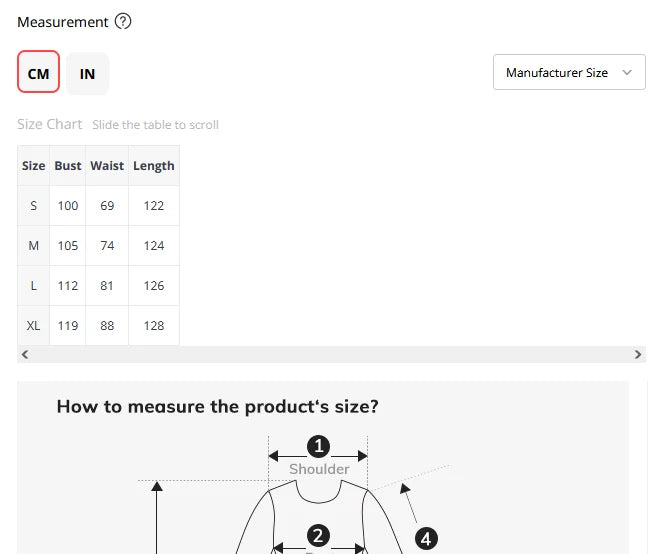Click the left arrow of the table scrollbar
This screenshot has width=648, height=554.
click(x=25, y=355)
